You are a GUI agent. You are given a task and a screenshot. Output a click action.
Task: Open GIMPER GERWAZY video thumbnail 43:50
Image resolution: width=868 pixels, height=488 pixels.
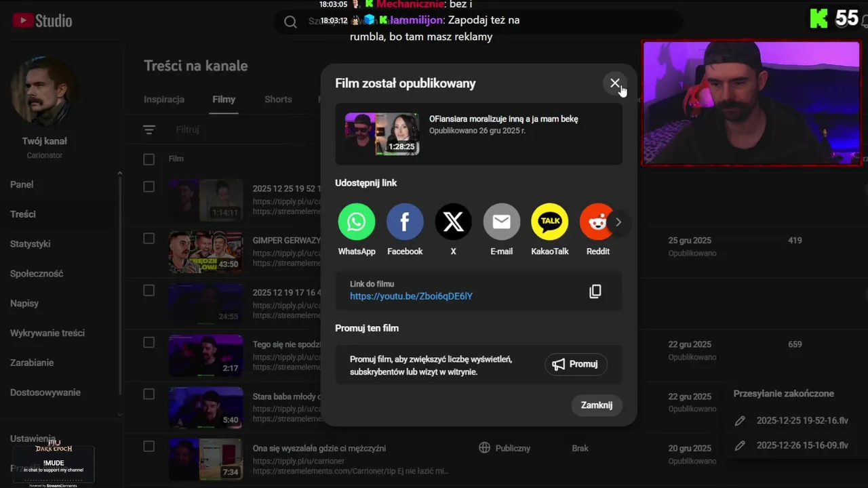point(205,251)
